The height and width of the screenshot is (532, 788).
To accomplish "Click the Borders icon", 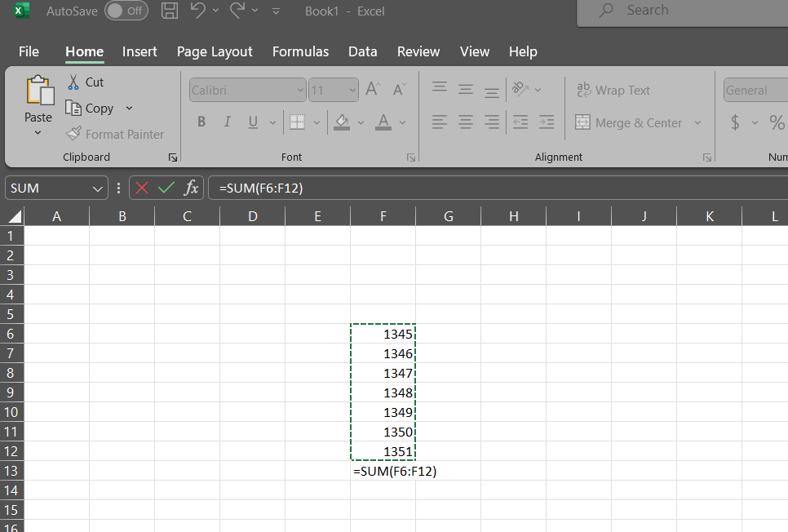I will 297,122.
